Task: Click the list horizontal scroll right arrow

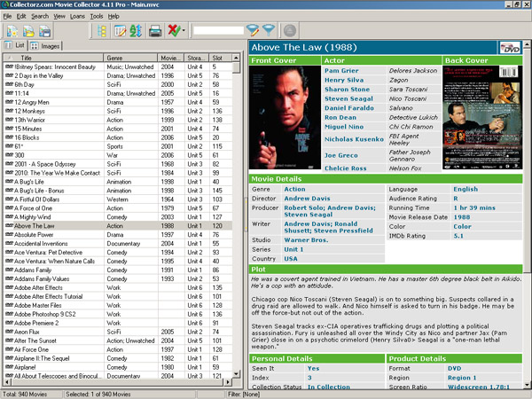Action: click(228, 382)
